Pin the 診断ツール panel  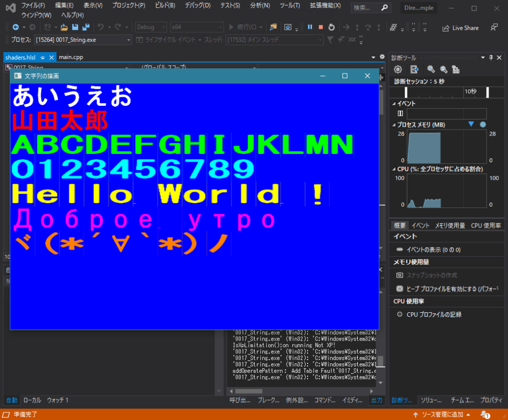click(x=491, y=57)
